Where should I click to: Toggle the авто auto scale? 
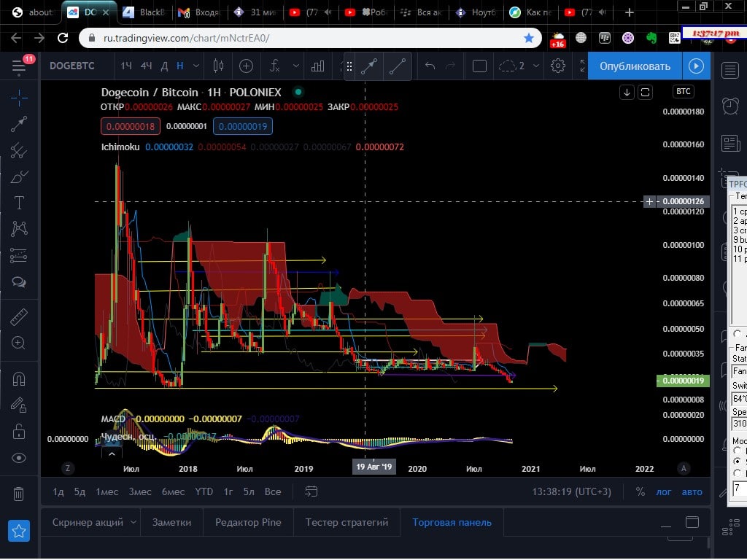[692, 492]
